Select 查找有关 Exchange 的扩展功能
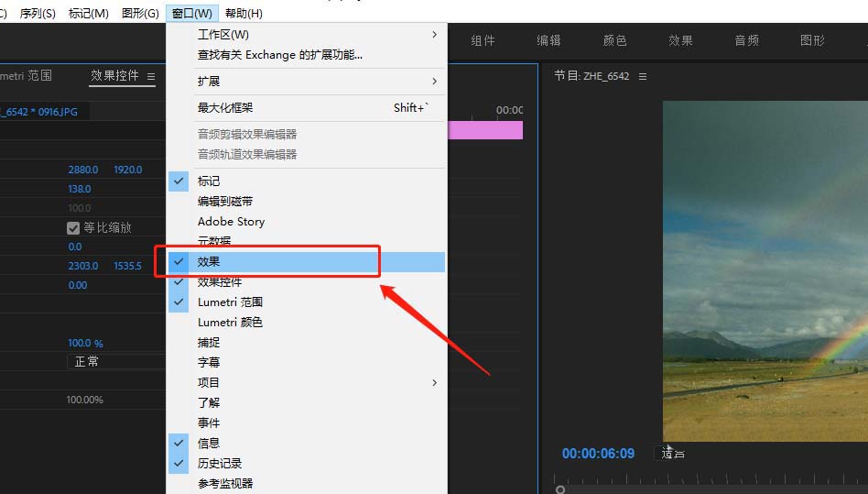The width and height of the screenshot is (868, 494). click(x=306, y=55)
